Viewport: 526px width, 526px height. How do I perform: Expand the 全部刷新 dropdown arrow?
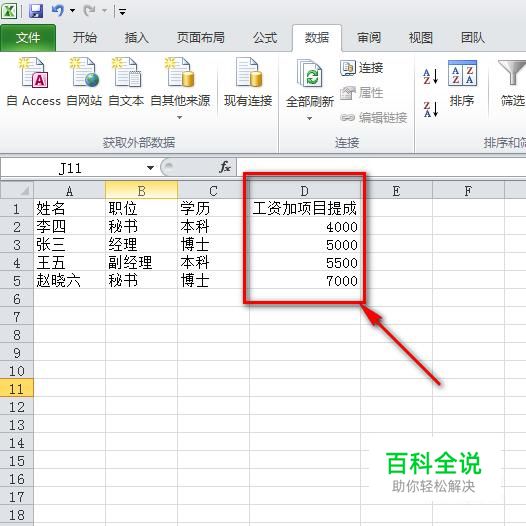(x=310, y=118)
